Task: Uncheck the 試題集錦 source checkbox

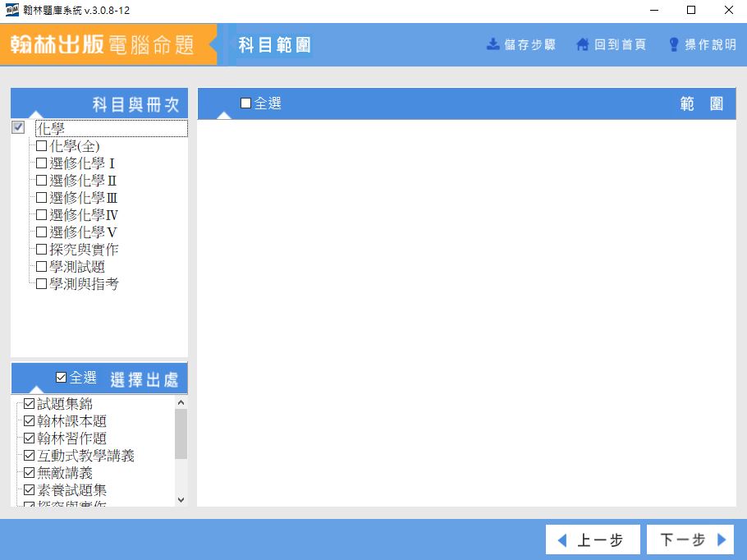Action: coord(29,404)
